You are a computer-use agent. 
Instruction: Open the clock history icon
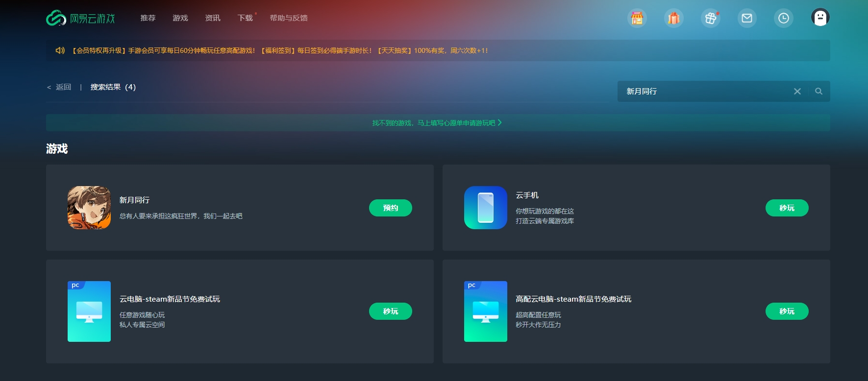[783, 18]
